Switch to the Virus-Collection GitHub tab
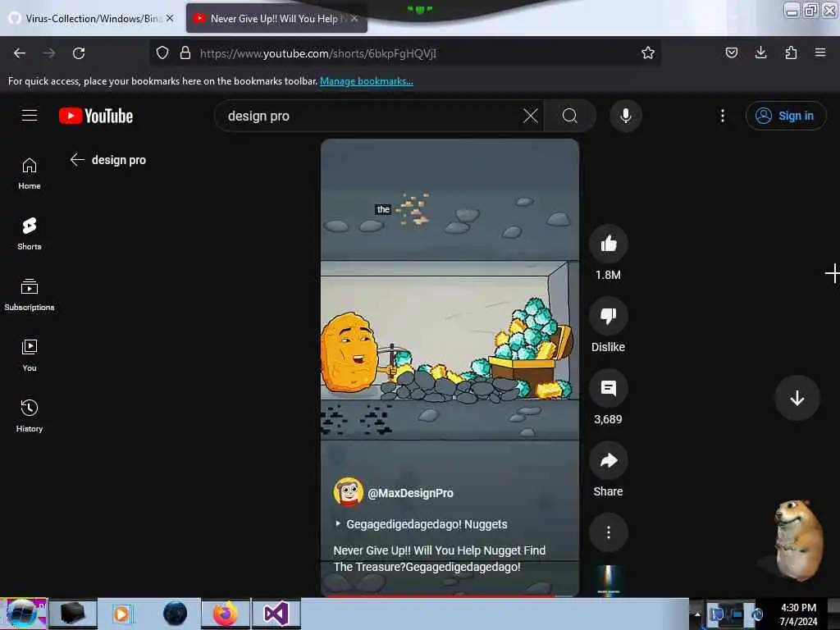840x630 pixels. point(91,18)
